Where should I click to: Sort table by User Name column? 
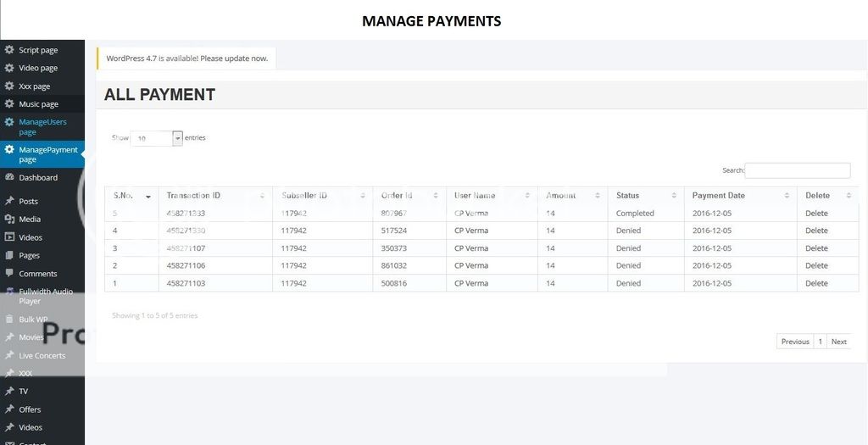492,196
